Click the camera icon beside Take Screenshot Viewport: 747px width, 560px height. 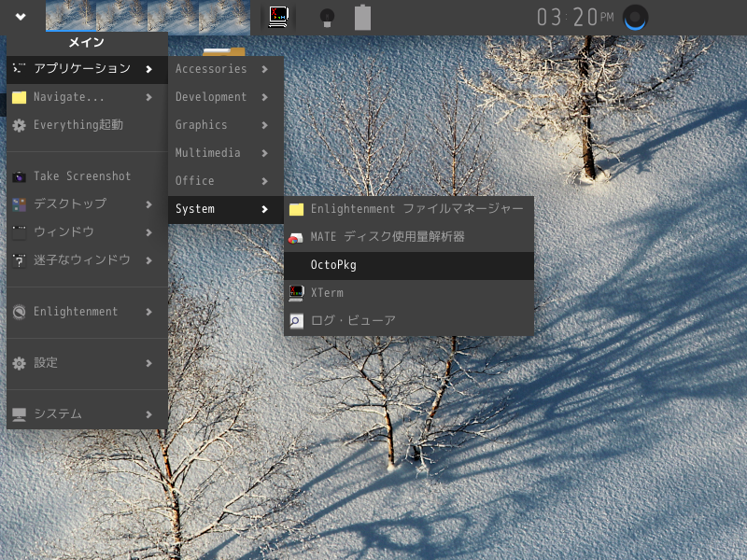point(19,176)
